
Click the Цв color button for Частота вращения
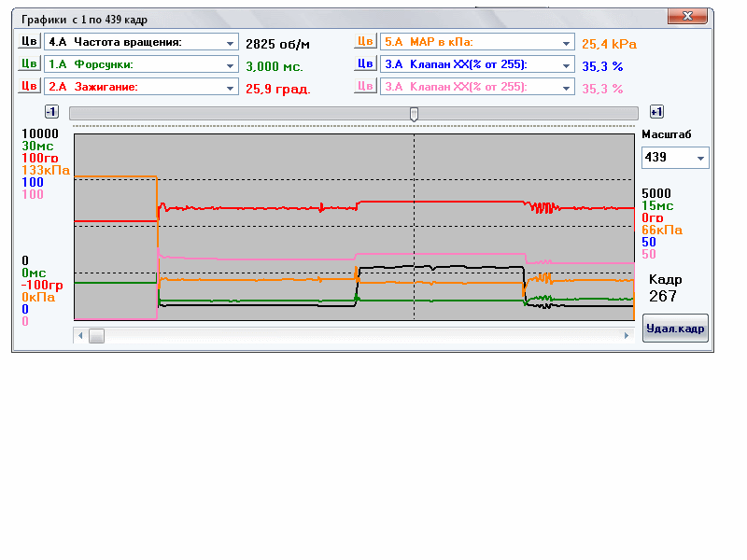pyautogui.click(x=29, y=42)
